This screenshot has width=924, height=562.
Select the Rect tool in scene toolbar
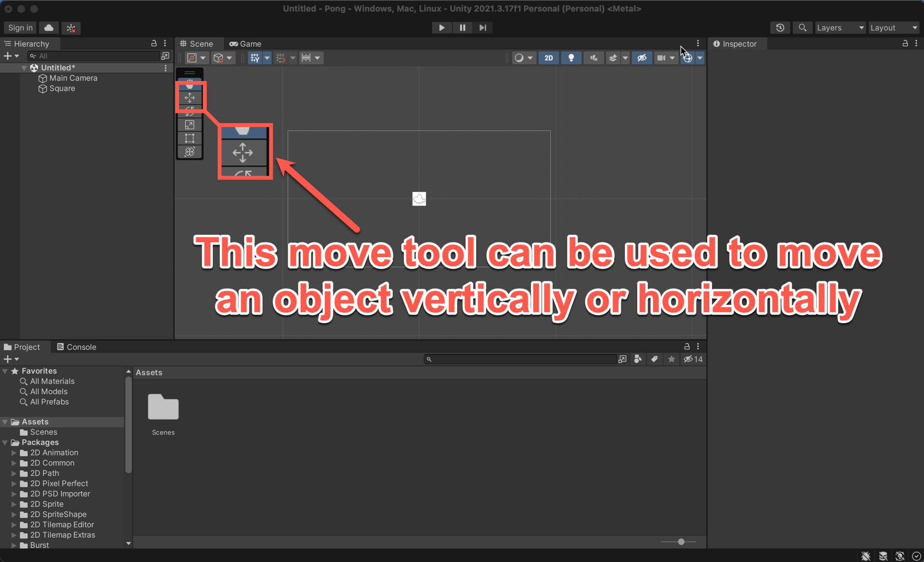click(190, 138)
